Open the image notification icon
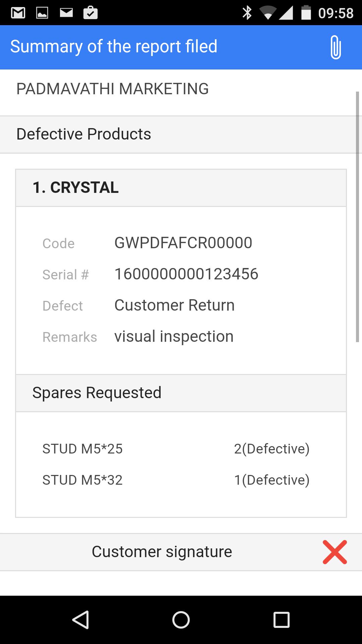The height and width of the screenshot is (644, 362). click(x=42, y=13)
